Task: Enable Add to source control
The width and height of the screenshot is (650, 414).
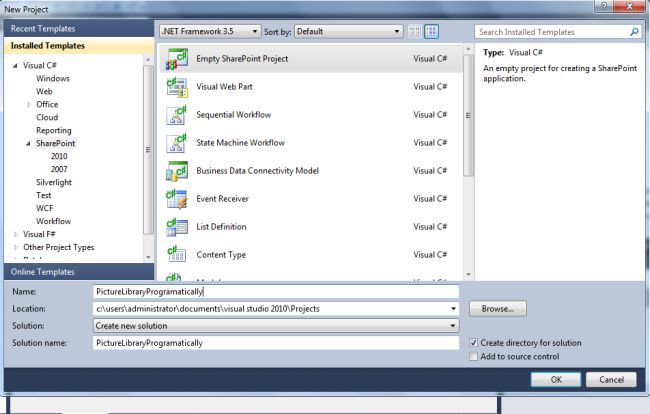Action: tap(473, 357)
